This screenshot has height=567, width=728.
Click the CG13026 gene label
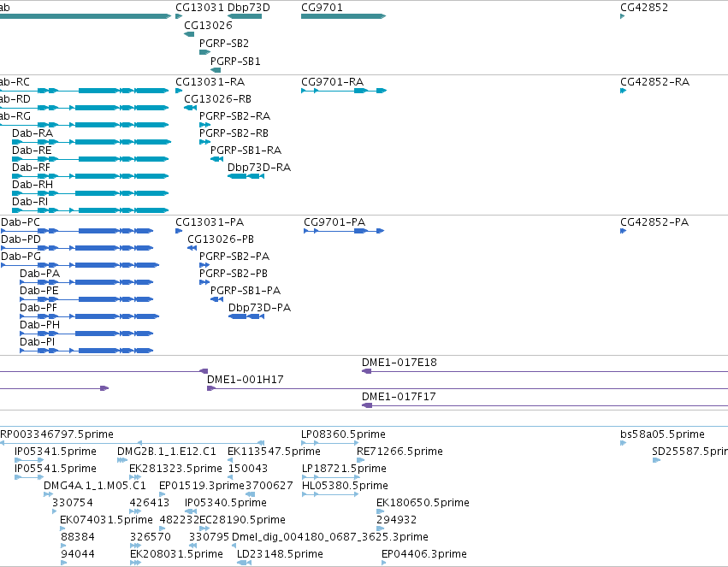208,25
